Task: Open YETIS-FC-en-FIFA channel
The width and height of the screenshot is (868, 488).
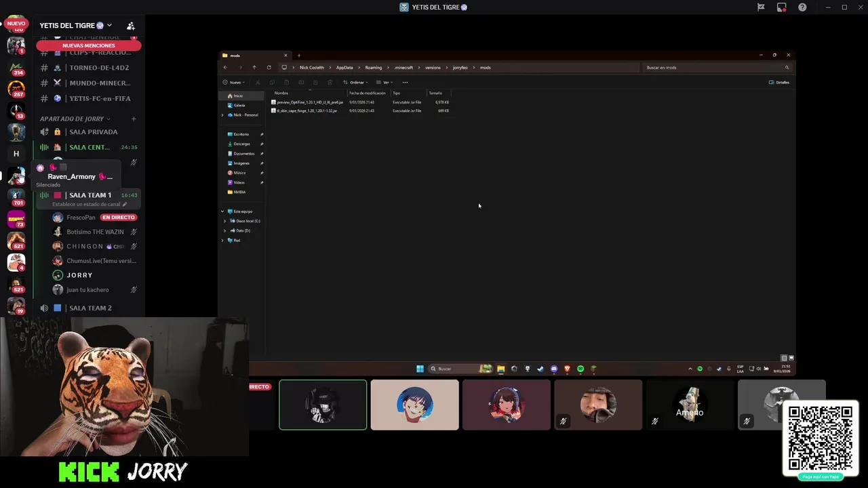Action: 89,98
